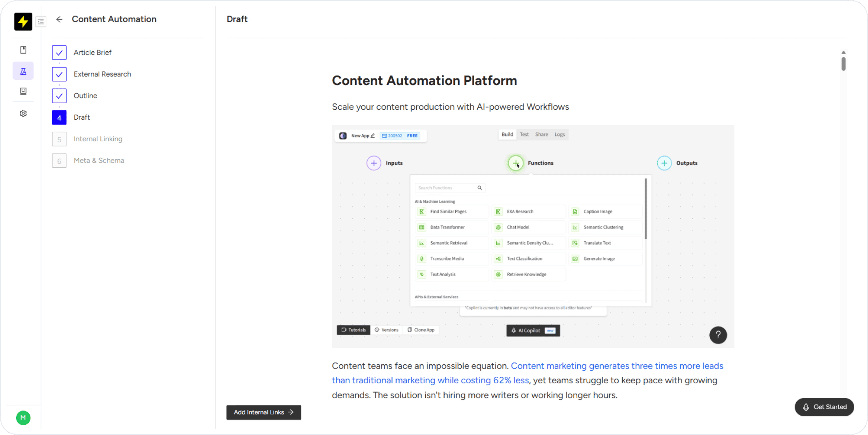Open the documents page icon in sidebar
The image size is (868, 435).
23,50
